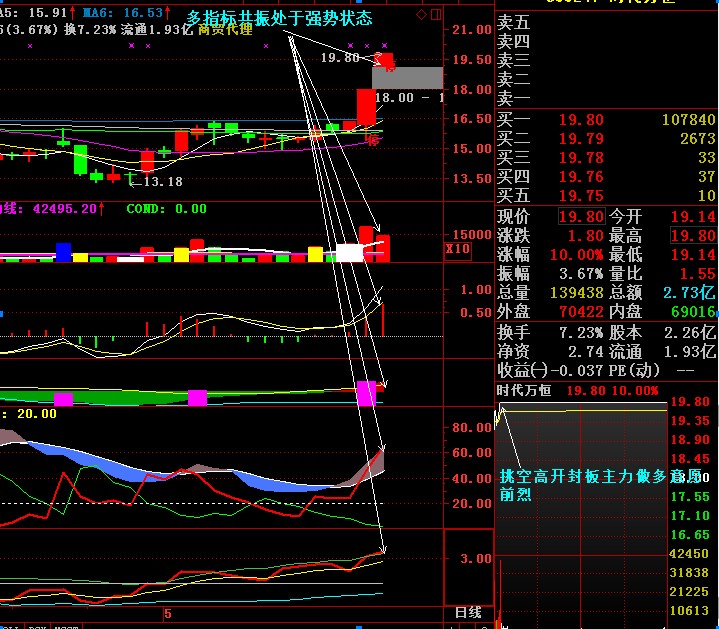
Task: Click the 净资 value 2.74
Action: [x=586, y=352]
